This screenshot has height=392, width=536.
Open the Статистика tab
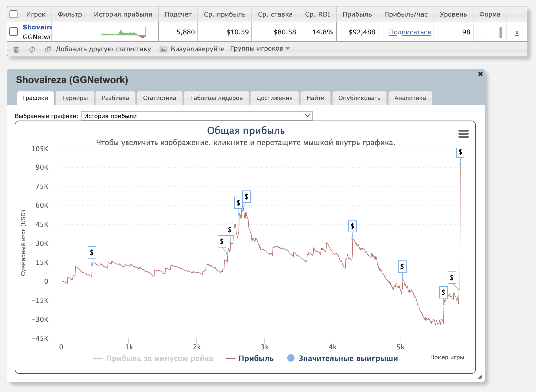159,98
